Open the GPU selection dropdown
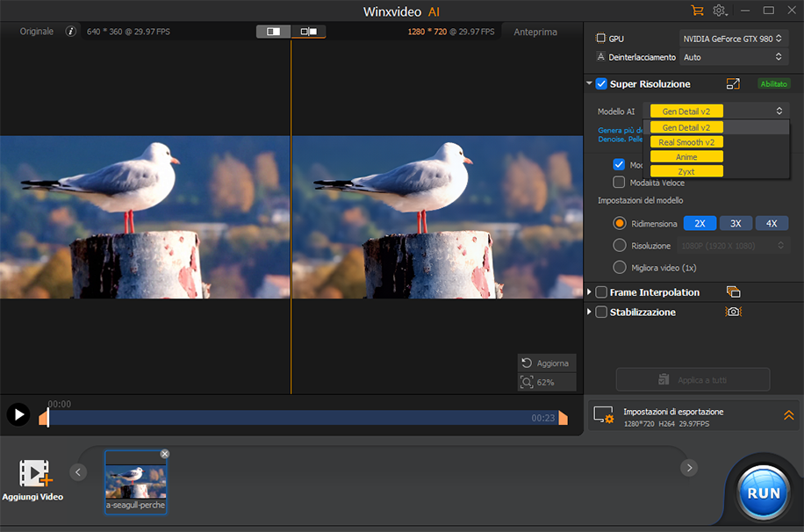Image resolution: width=804 pixels, height=532 pixels. pos(733,39)
